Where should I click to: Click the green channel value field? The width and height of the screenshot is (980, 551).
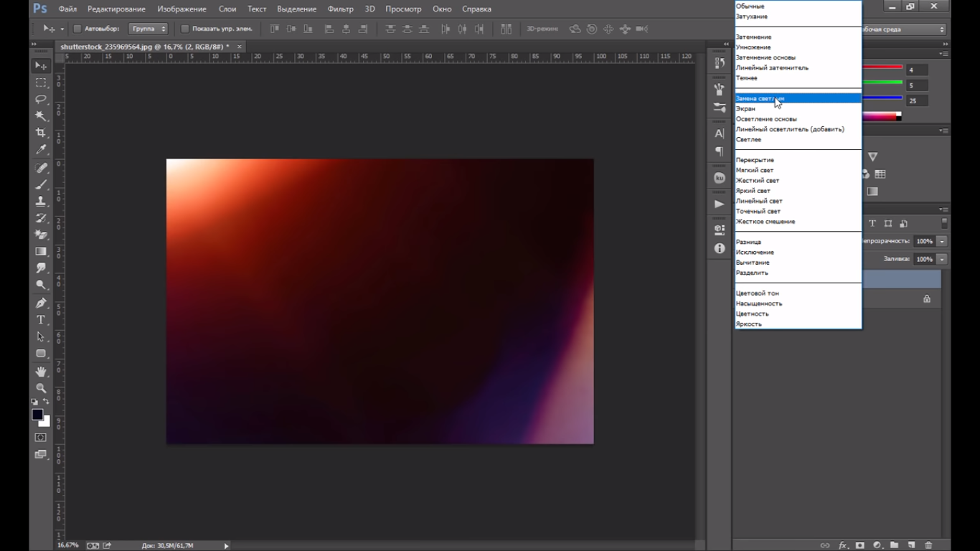917,85
